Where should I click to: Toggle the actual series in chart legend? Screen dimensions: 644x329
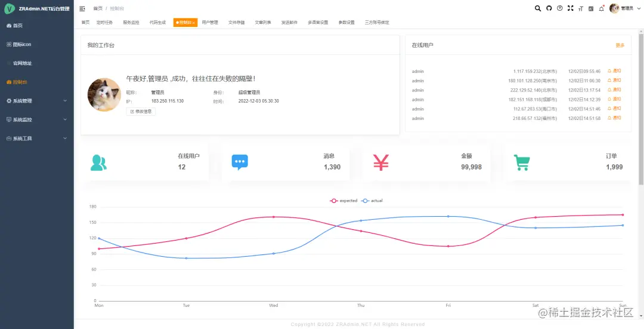coord(372,201)
